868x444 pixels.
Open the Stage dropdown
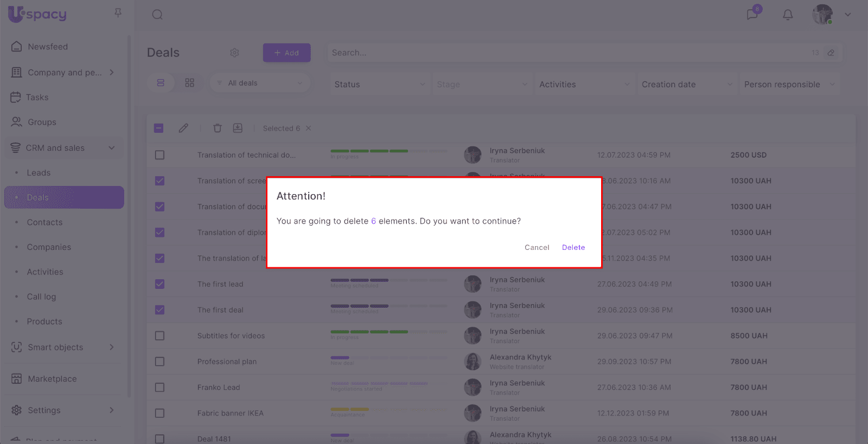[x=482, y=84]
